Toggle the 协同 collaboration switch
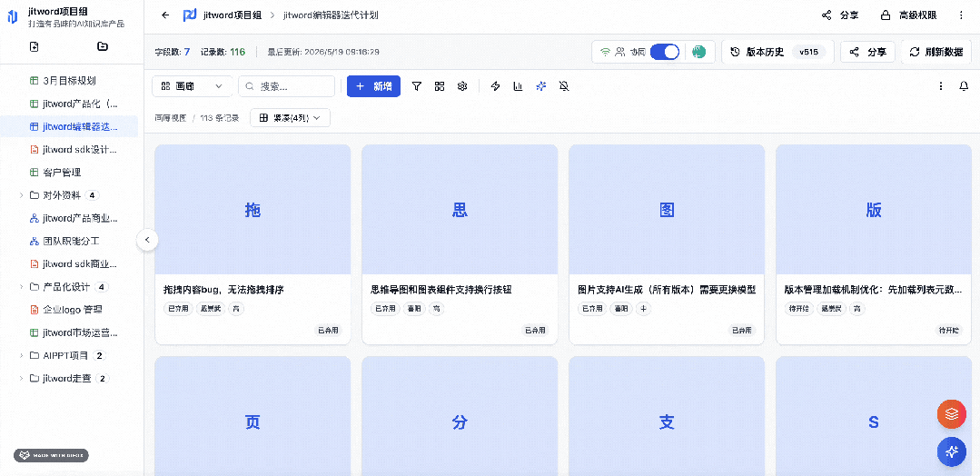The image size is (980, 476). [664, 52]
